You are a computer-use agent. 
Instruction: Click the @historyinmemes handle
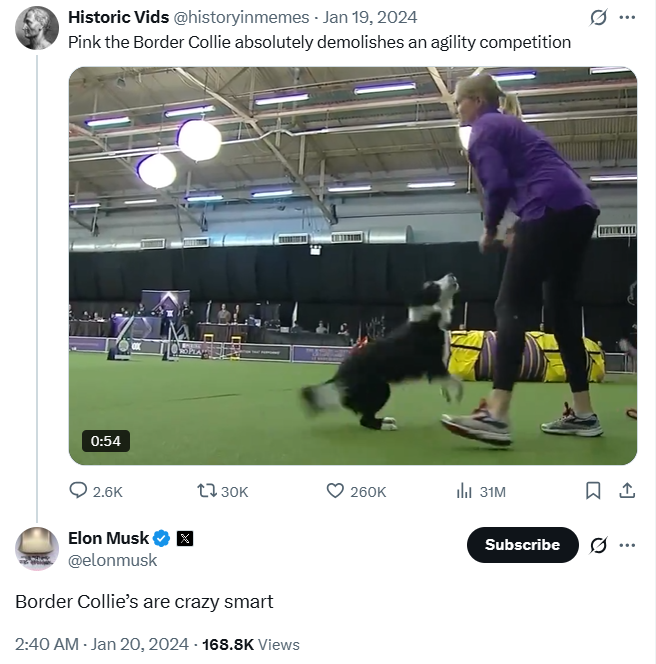[236, 18]
